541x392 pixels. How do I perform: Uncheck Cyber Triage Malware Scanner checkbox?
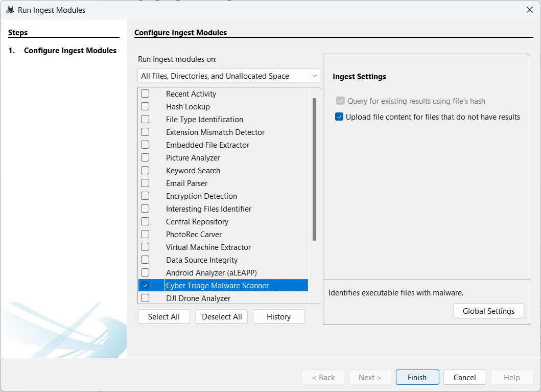145,285
